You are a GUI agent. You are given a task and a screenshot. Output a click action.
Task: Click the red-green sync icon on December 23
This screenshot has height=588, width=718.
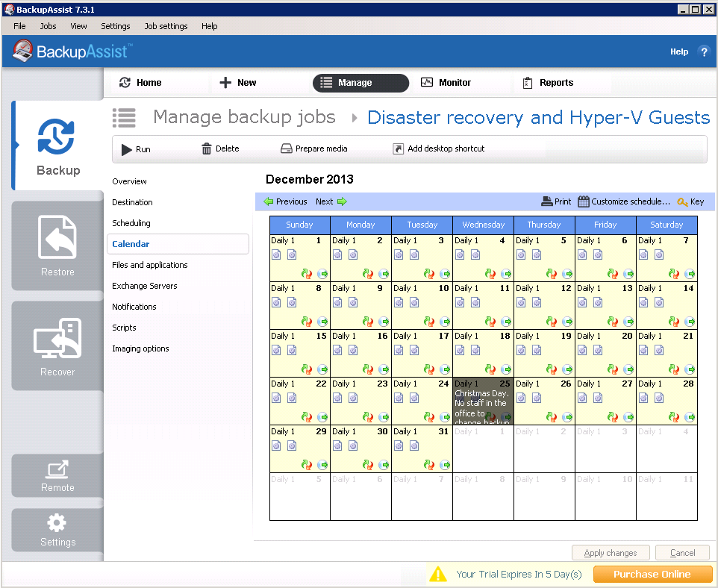click(368, 416)
